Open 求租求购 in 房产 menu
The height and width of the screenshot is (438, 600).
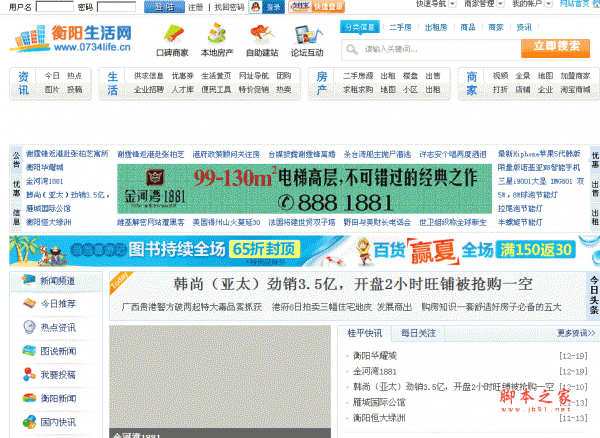pos(358,90)
